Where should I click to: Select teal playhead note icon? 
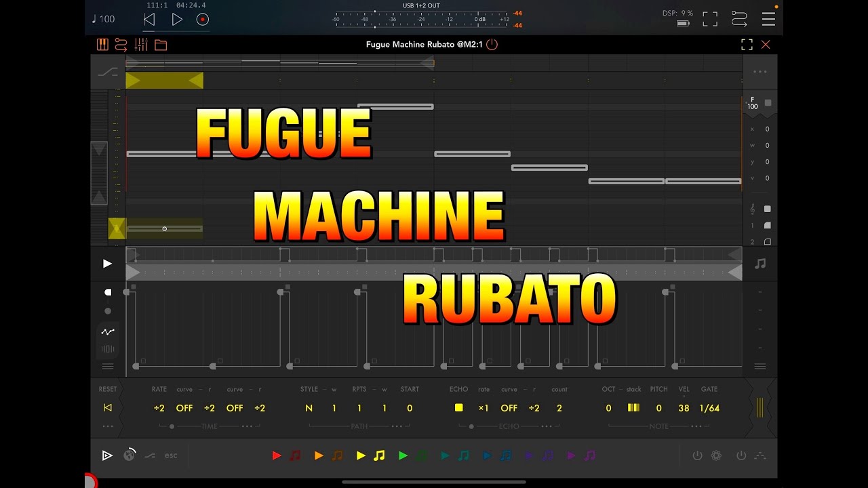(464, 455)
